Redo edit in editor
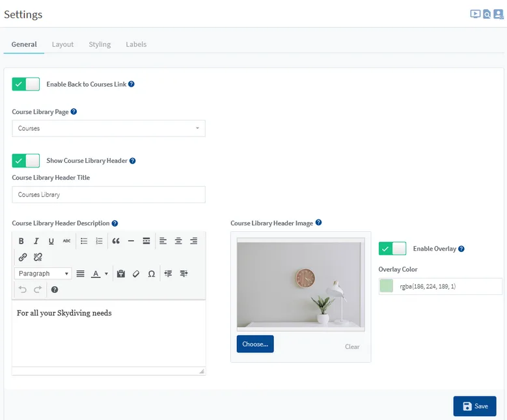507x420 pixels. pyautogui.click(x=38, y=290)
